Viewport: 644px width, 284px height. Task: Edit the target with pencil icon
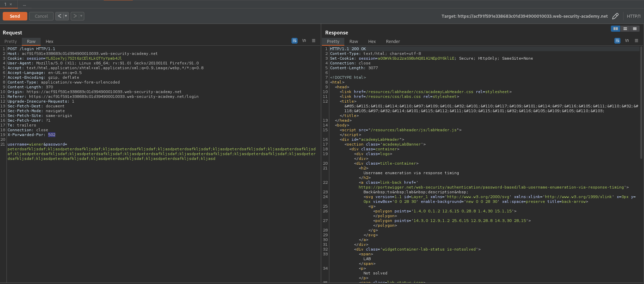[x=615, y=16]
